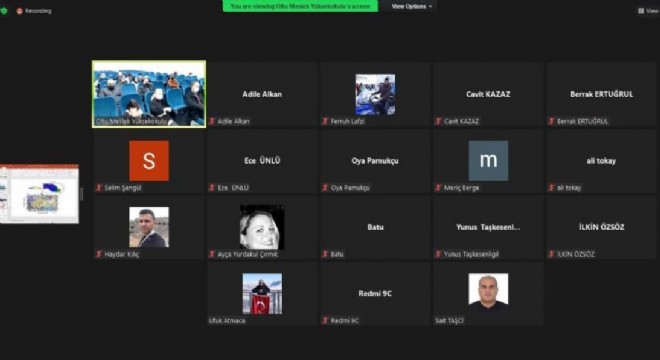660x360 pixels.
Task: Select the Oya Pamukçu participant tile
Action: click(x=375, y=161)
